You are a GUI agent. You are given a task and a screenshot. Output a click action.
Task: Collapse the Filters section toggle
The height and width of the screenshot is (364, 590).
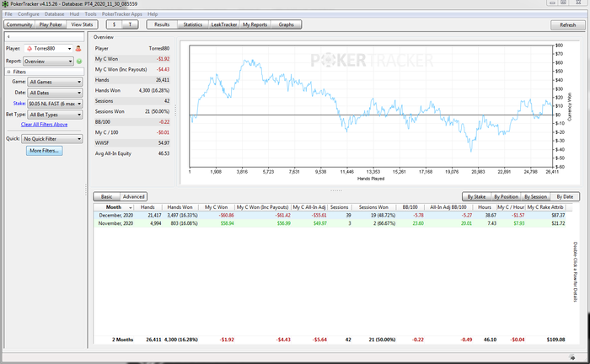coord(8,72)
